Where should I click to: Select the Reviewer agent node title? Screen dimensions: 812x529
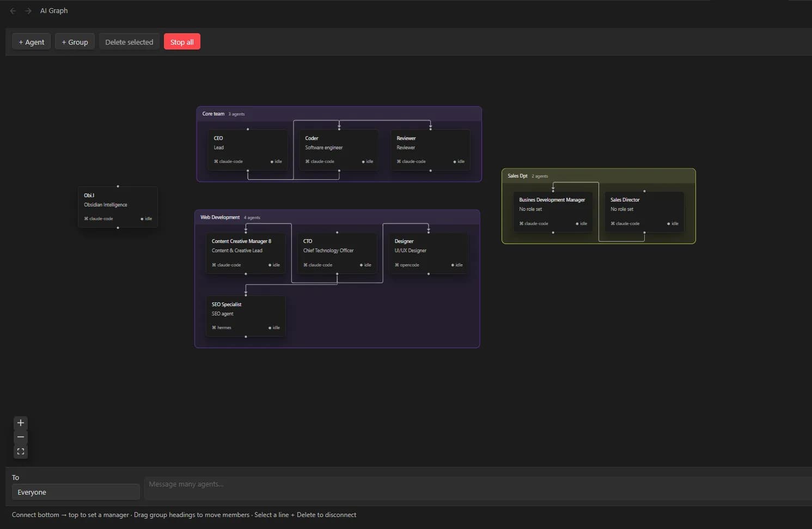pos(406,138)
